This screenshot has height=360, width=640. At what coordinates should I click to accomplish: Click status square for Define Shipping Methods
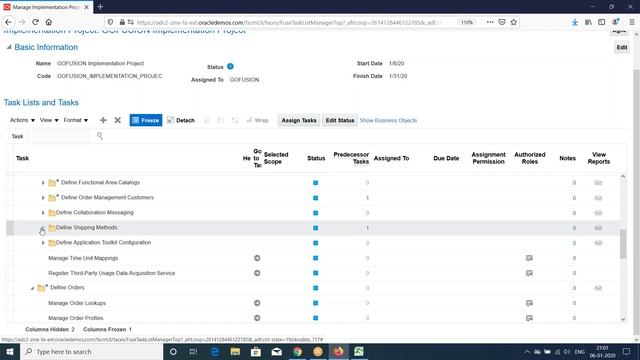(316, 228)
